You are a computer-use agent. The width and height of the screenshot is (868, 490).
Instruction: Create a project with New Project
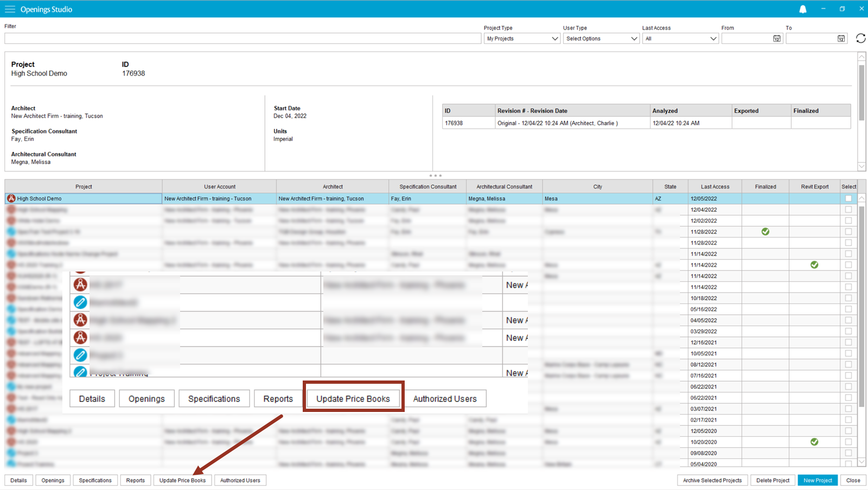[x=818, y=480]
